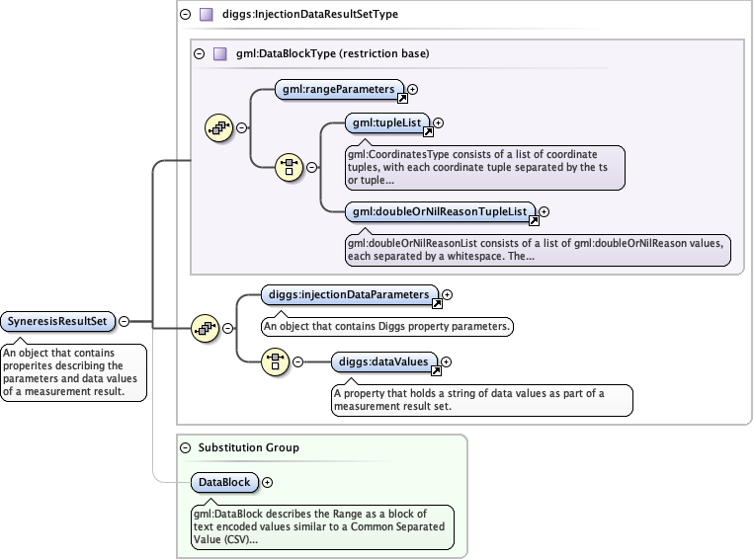Click the purple type icon for diggs:InjectionDataResultSetType
Screen dimensions: 754x560
point(206,15)
